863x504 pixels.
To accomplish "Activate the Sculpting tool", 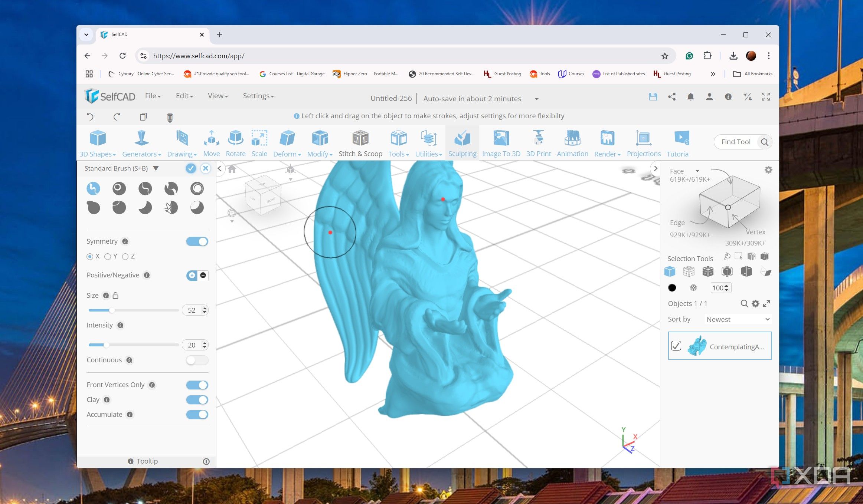I will (462, 144).
